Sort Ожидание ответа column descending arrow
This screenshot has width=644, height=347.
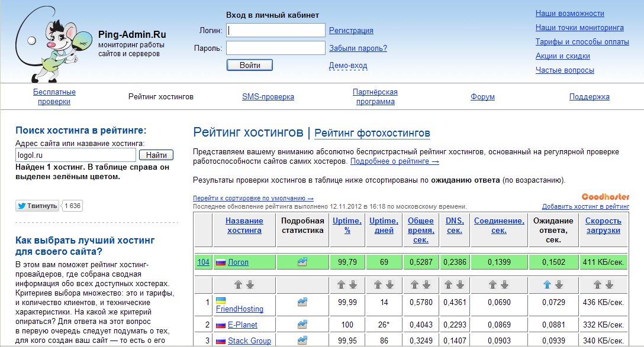click(x=559, y=284)
